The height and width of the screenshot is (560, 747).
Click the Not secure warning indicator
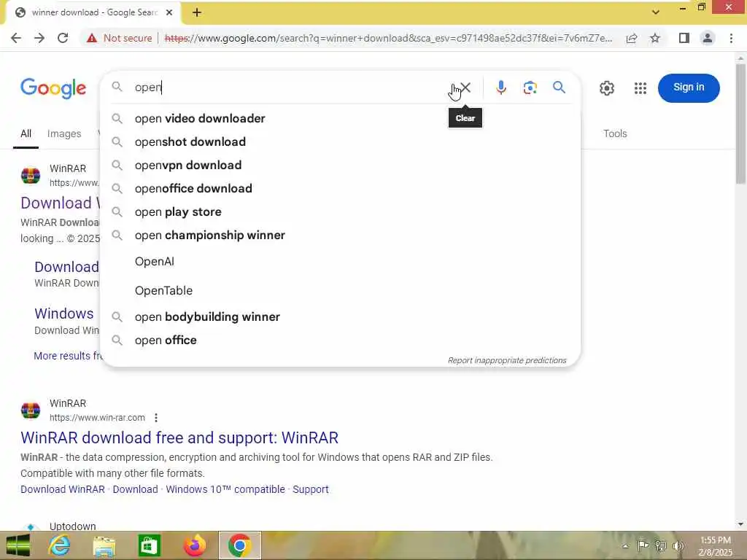[x=120, y=38]
